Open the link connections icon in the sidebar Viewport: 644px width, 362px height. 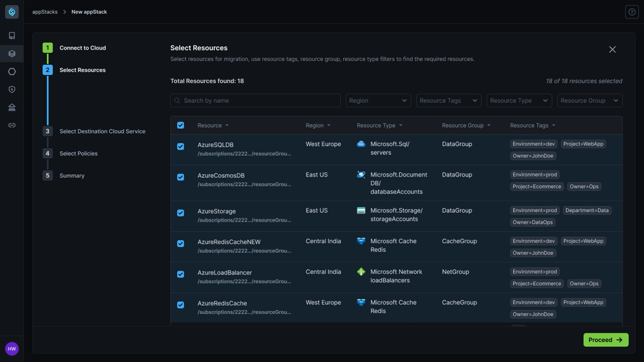point(12,125)
